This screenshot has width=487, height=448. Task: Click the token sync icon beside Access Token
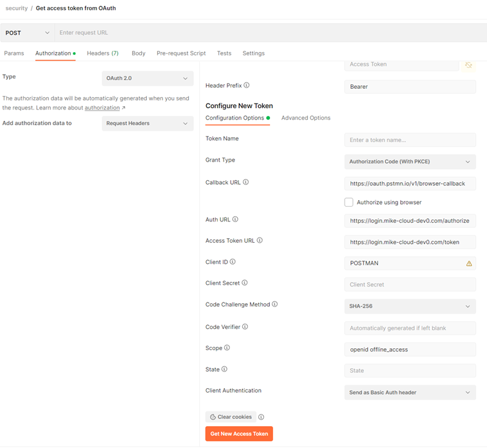coord(468,65)
